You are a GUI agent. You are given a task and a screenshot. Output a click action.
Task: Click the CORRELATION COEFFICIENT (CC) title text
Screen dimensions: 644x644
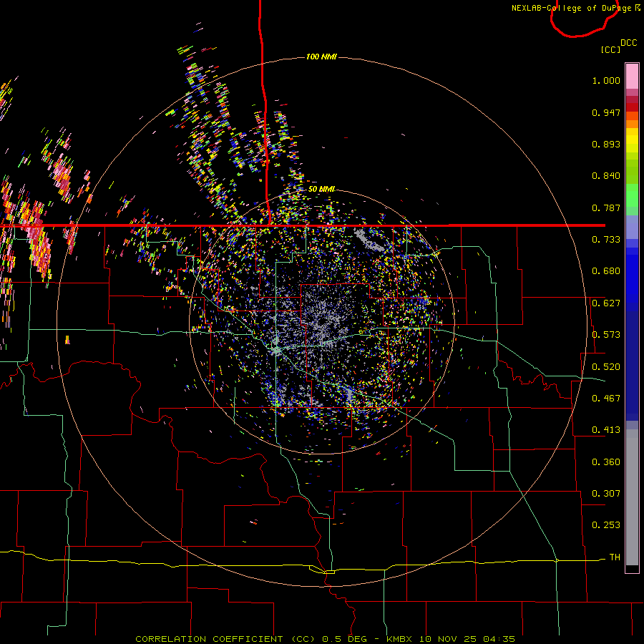click(x=226, y=639)
